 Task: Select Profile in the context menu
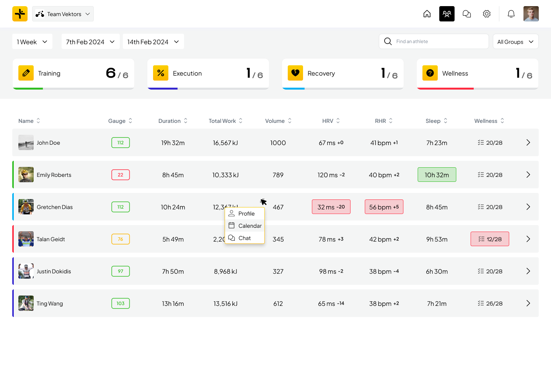coord(245,214)
